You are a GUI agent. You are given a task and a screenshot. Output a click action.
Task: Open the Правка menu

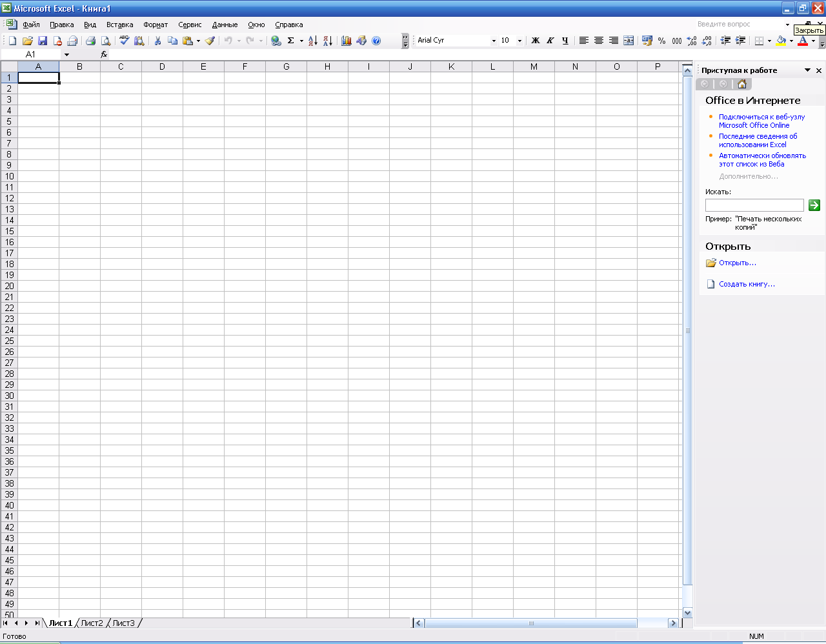pos(62,25)
